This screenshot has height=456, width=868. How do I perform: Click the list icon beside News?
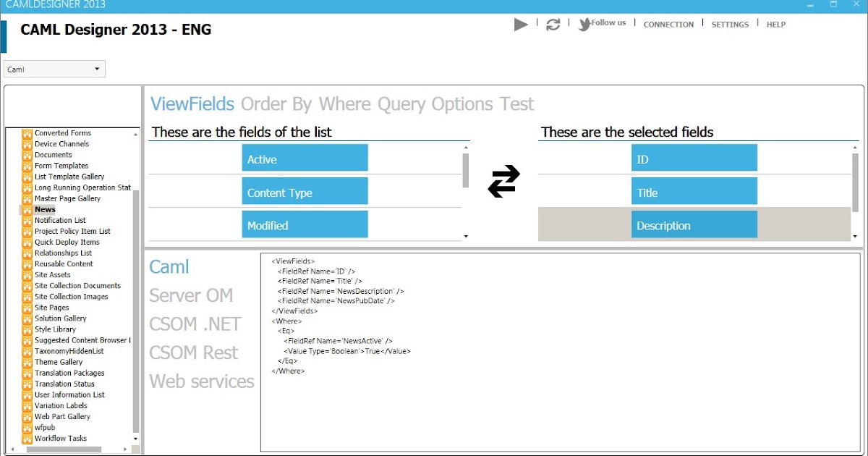pos(27,209)
